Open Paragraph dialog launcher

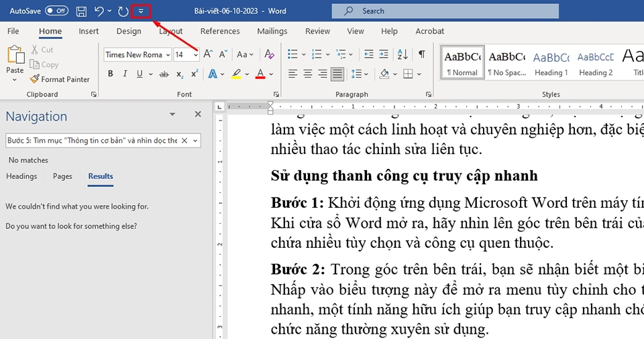point(429,94)
